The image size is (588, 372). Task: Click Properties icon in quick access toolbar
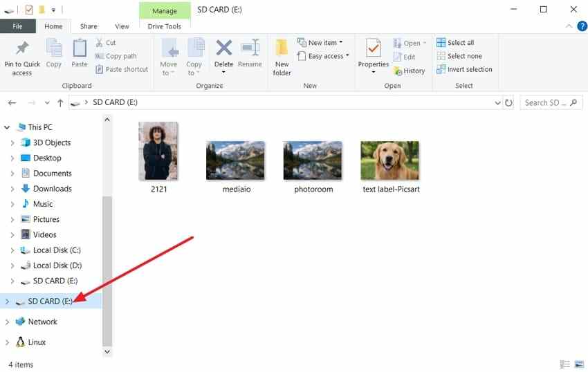point(29,10)
